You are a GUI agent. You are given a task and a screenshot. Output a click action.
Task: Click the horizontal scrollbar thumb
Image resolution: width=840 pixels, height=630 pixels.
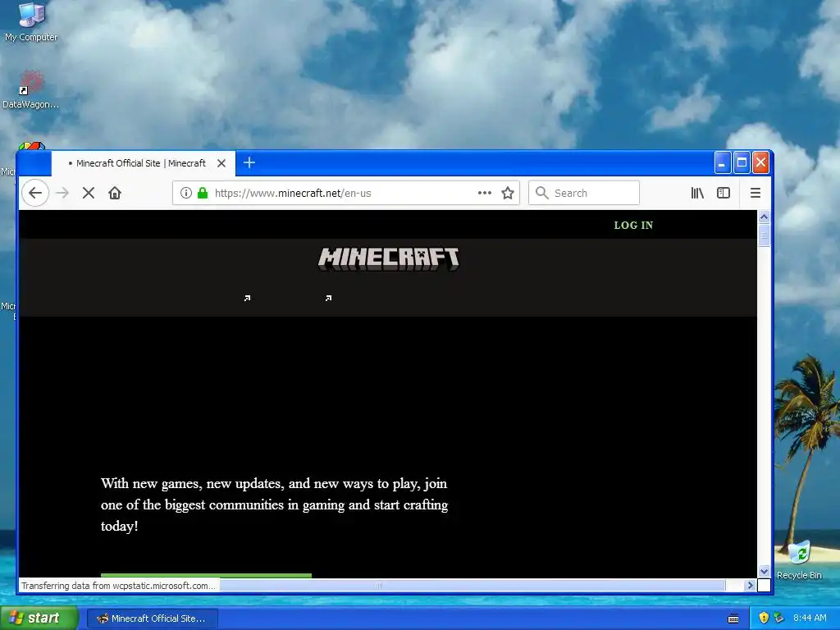tap(379, 586)
